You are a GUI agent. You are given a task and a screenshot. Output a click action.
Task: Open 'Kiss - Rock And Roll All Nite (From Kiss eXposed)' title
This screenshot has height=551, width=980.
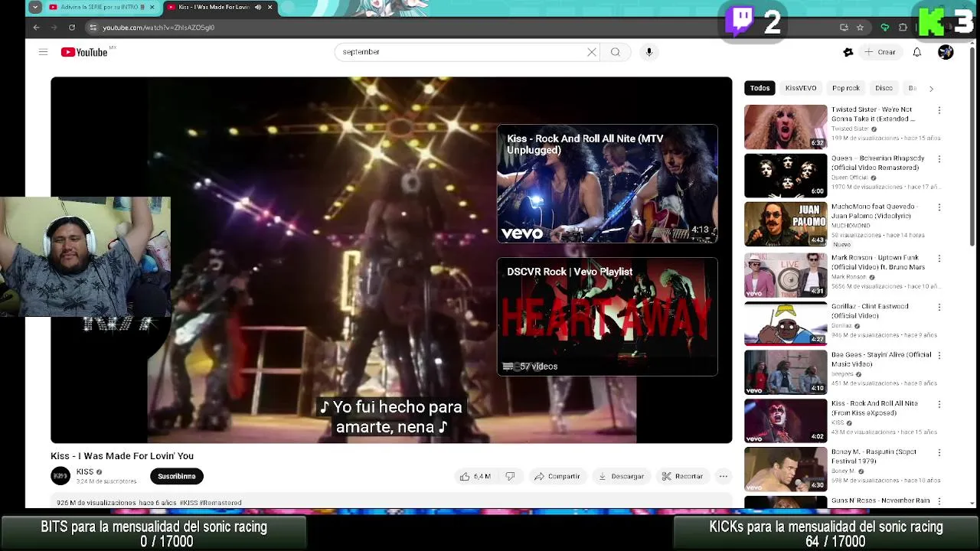874,408
